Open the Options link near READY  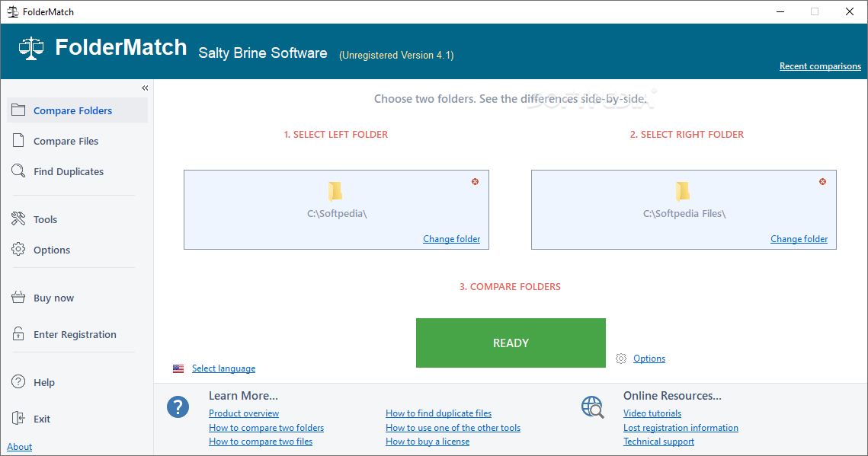[649, 358]
